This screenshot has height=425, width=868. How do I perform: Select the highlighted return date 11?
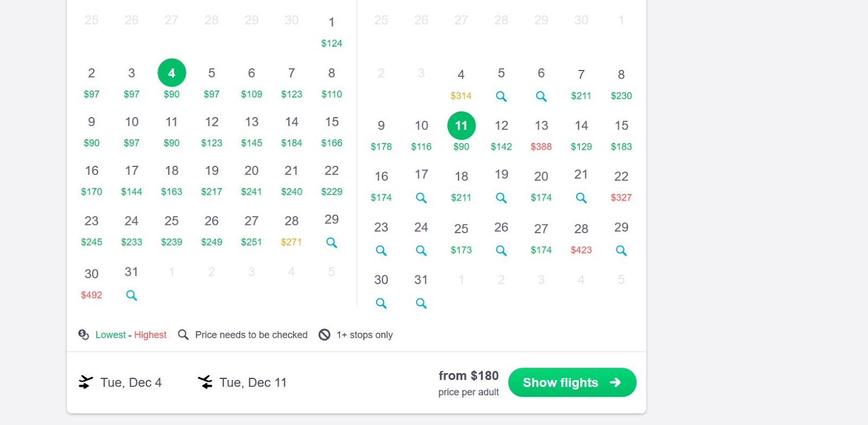[461, 126]
